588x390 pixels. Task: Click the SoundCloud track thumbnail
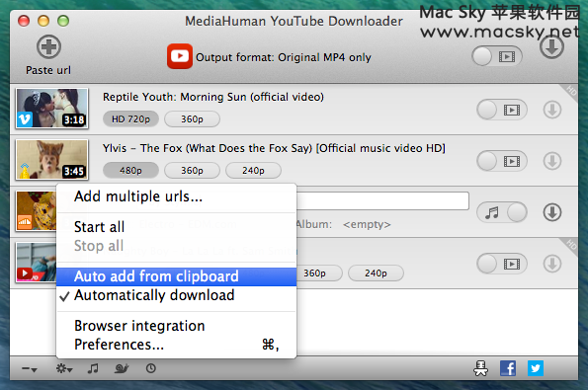pos(36,211)
